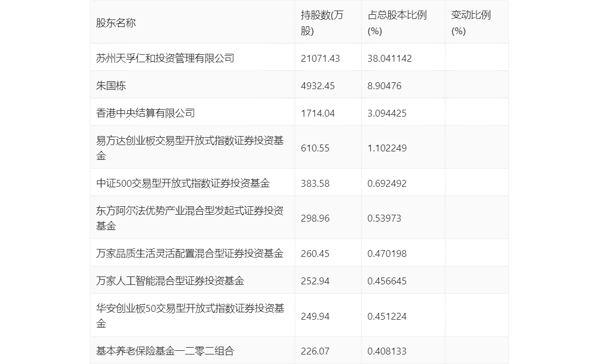Select the percentage 0.451224
599x364 pixels.
pyautogui.click(x=387, y=317)
